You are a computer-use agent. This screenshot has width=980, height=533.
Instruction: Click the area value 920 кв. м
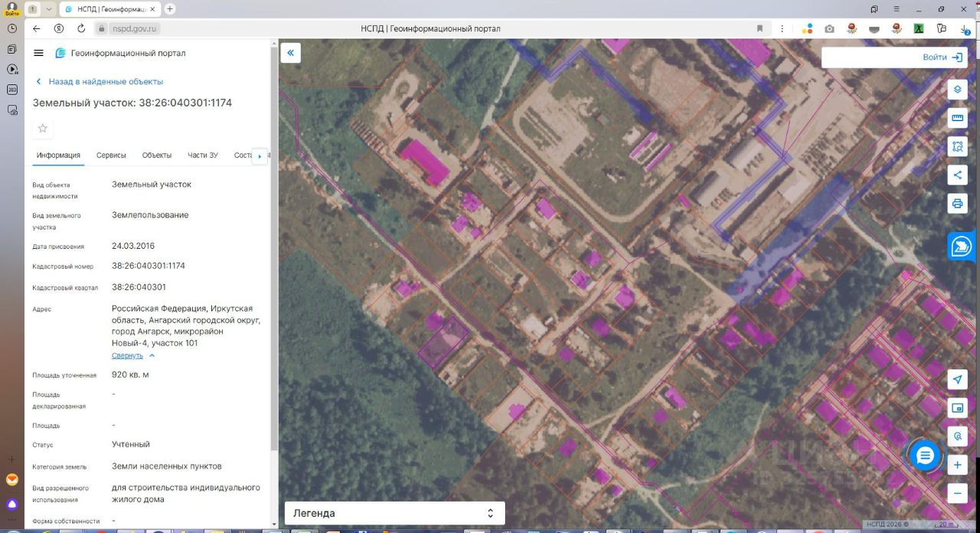130,374
